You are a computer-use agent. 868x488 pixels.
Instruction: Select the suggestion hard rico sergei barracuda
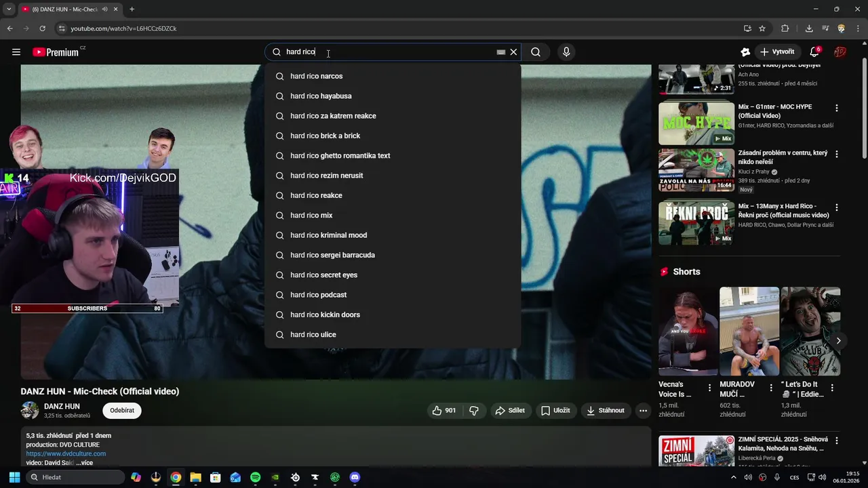393,255
